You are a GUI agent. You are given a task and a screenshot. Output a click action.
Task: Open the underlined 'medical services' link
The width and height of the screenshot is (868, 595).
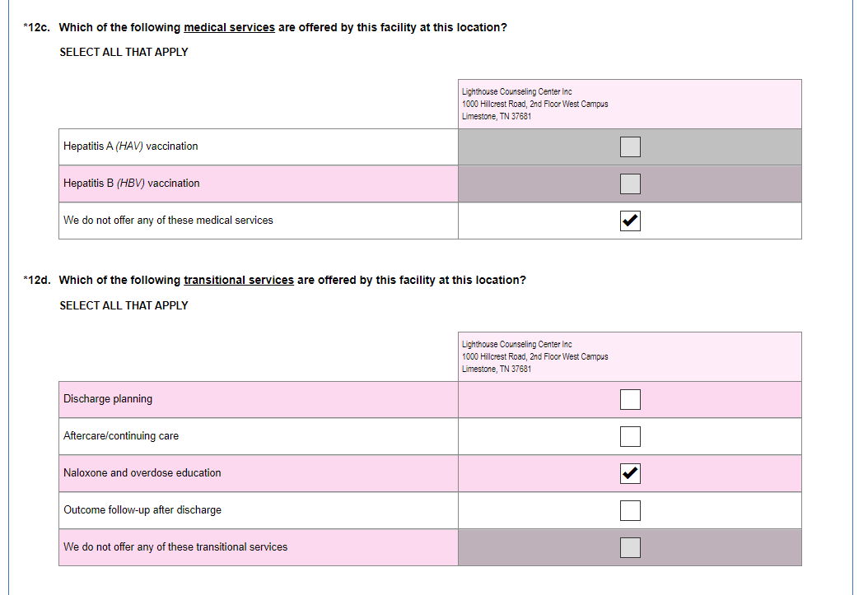point(229,27)
